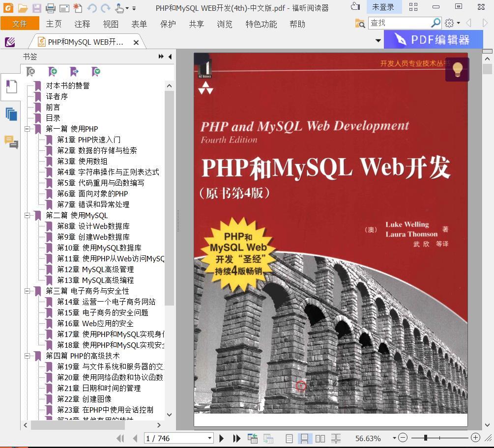Screen dimensions: 494x448
Task: Open the page number dropdown arrow
Action: [209, 438]
